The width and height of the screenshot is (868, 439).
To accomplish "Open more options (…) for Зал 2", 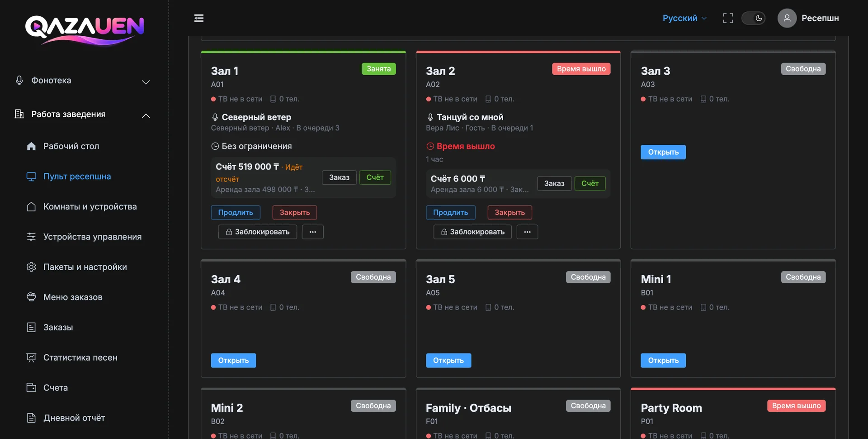I will click(527, 232).
